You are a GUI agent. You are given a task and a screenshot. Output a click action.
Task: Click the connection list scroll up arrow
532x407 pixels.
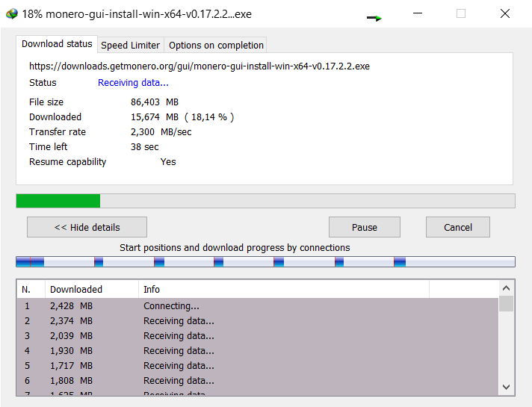pos(506,288)
